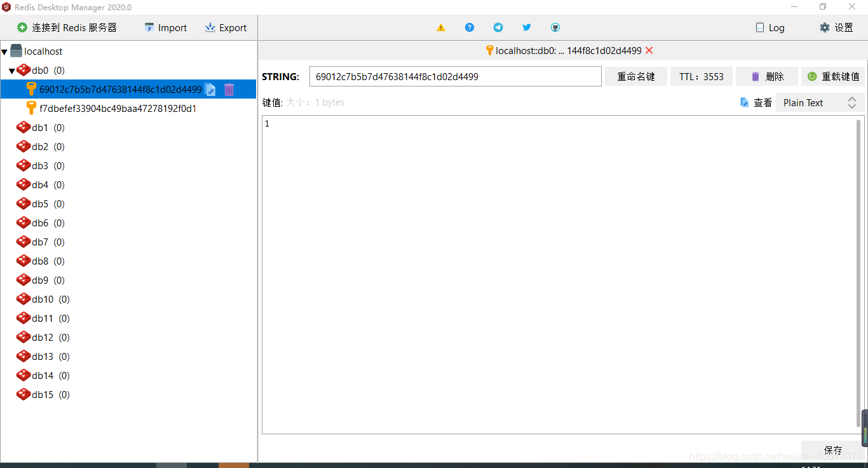Click the db5 database icon
This screenshot has height=468, width=868.
click(x=24, y=203)
